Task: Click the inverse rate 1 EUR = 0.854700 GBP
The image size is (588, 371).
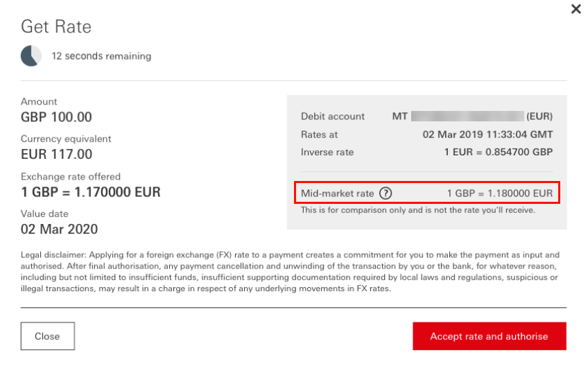Action: [x=499, y=153]
